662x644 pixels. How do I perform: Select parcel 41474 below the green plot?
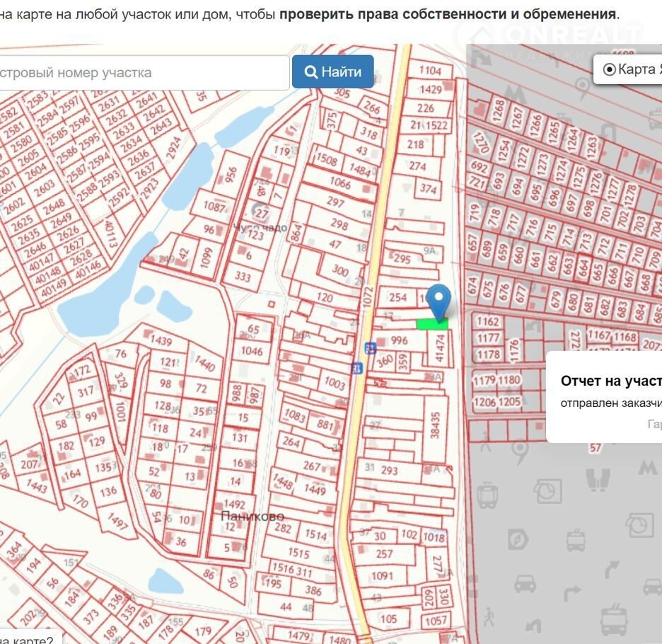[440, 349]
